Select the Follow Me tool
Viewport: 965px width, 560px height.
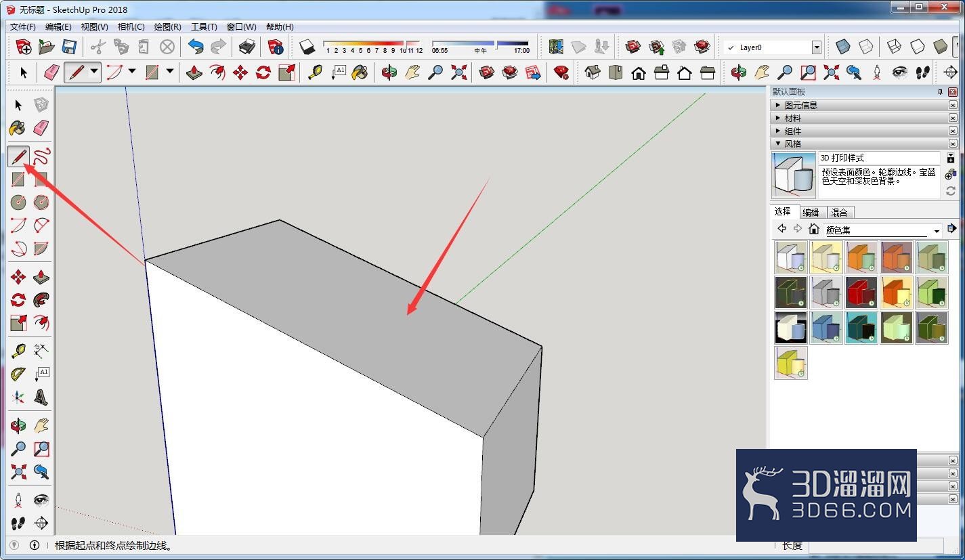[x=41, y=299]
